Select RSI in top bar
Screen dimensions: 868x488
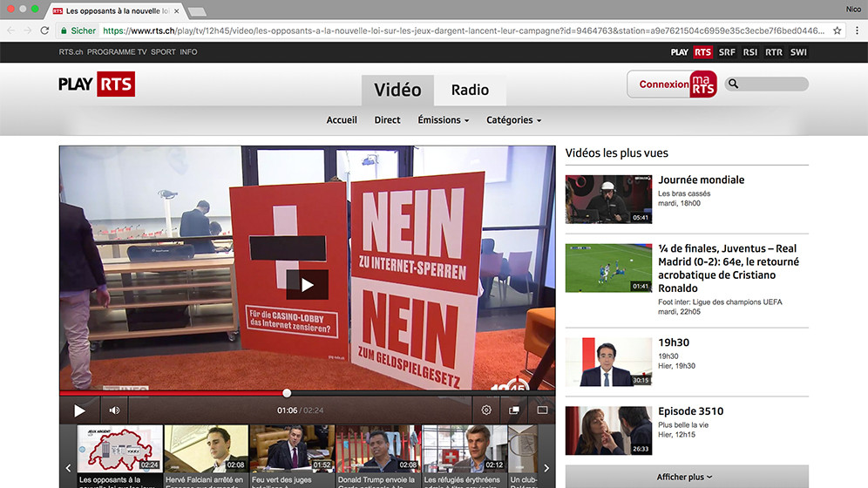750,52
